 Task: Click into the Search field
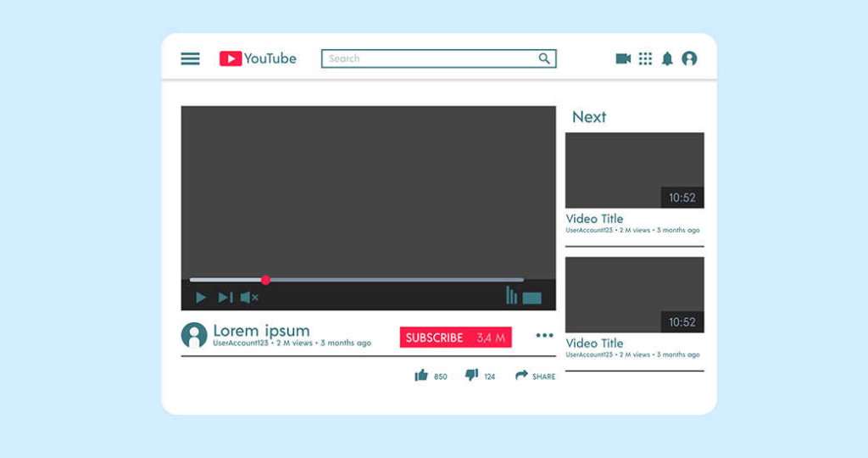(x=438, y=59)
